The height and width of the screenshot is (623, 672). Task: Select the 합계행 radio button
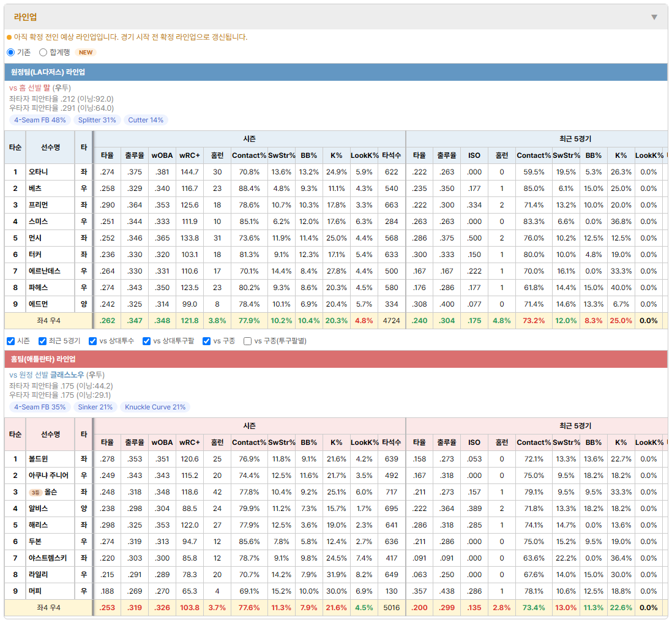[43, 52]
